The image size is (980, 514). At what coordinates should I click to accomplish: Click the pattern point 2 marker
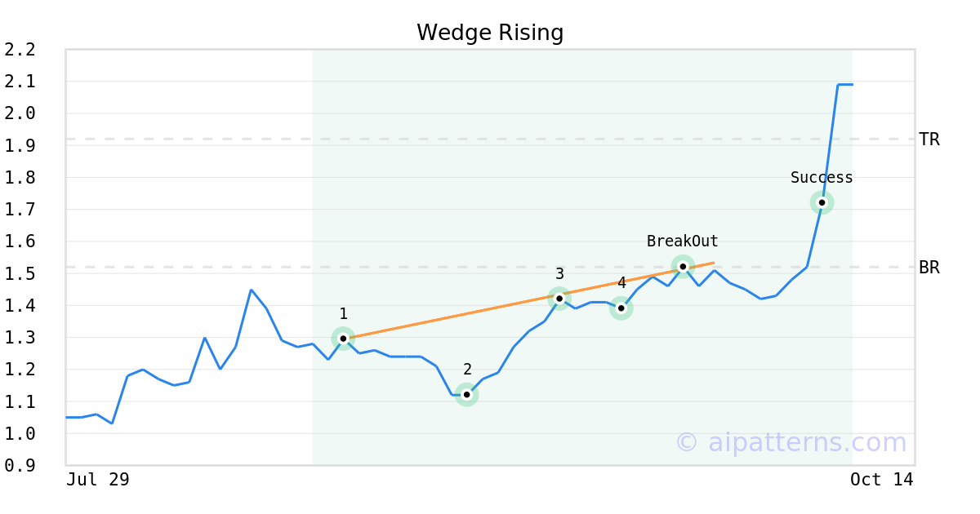[x=466, y=395]
